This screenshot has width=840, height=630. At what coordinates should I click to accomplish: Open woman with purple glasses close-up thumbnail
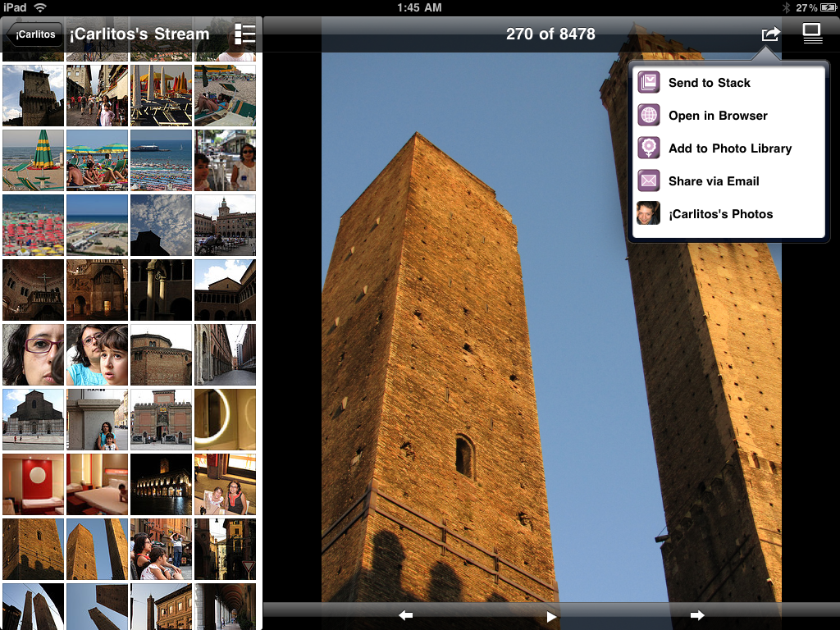pyautogui.click(x=33, y=354)
